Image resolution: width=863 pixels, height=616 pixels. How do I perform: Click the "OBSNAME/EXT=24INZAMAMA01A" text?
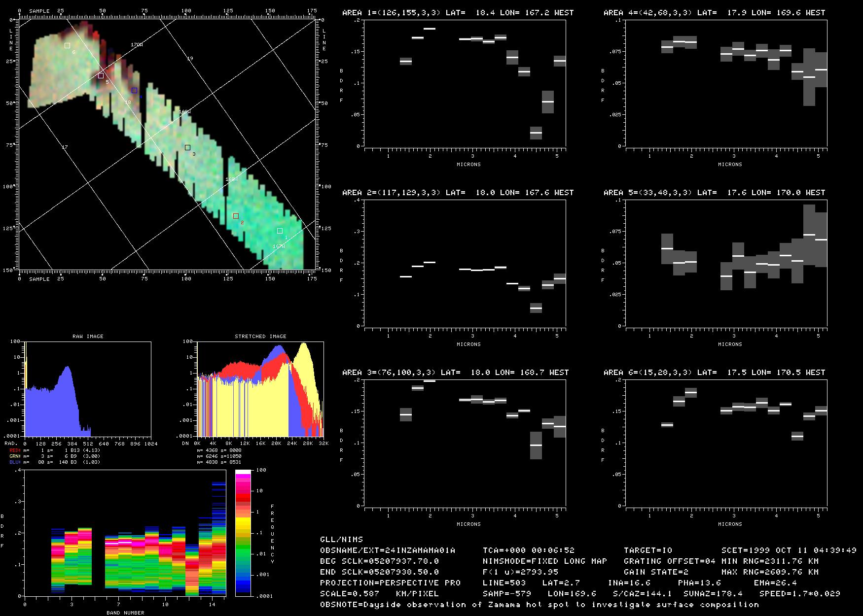click(388, 550)
